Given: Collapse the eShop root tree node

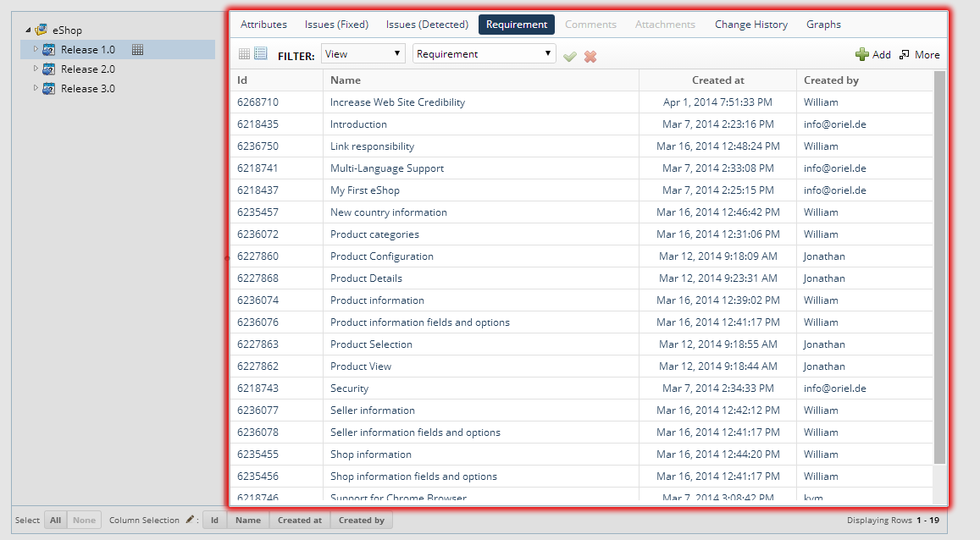Looking at the screenshot, I should pyautogui.click(x=28, y=30).
